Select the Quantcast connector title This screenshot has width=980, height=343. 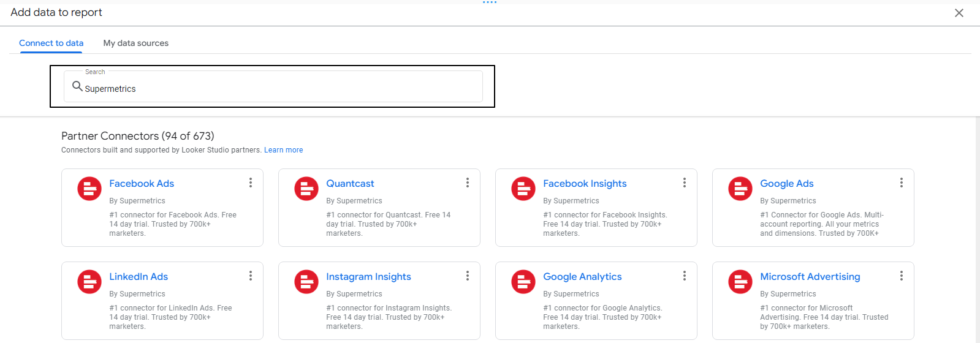point(350,184)
